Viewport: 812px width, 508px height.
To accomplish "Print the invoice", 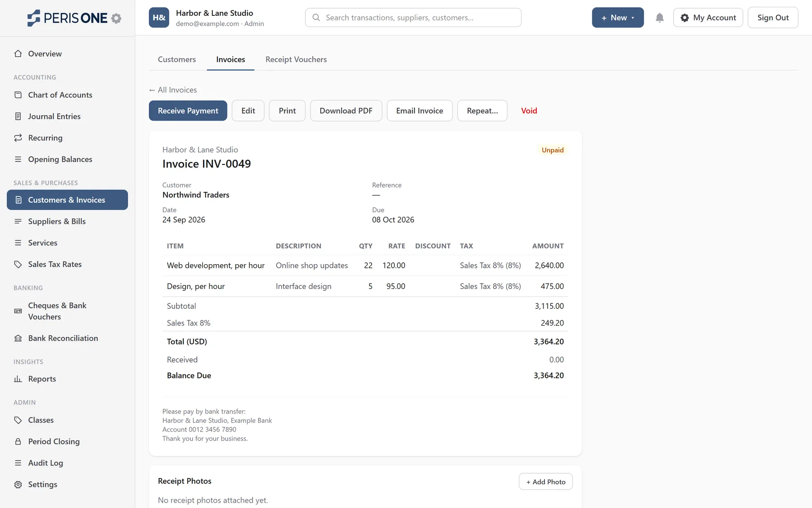I will (x=287, y=111).
